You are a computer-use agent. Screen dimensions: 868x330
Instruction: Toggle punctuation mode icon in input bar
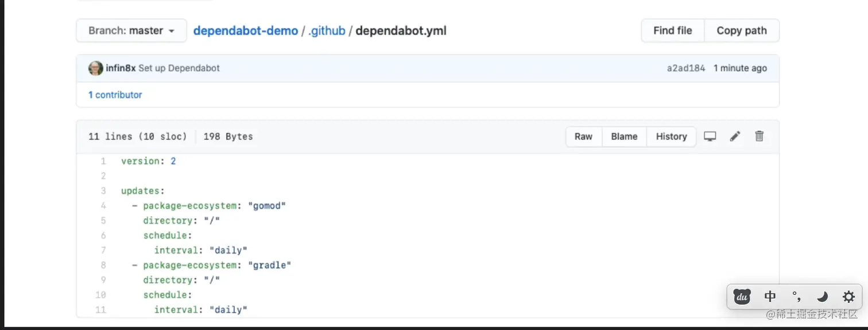[x=796, y=297]
